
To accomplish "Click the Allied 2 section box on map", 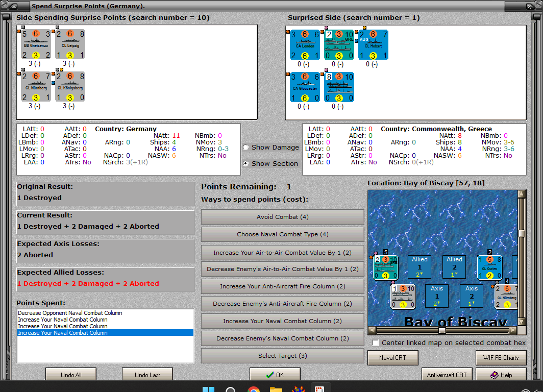I will [x=454, y=267].
